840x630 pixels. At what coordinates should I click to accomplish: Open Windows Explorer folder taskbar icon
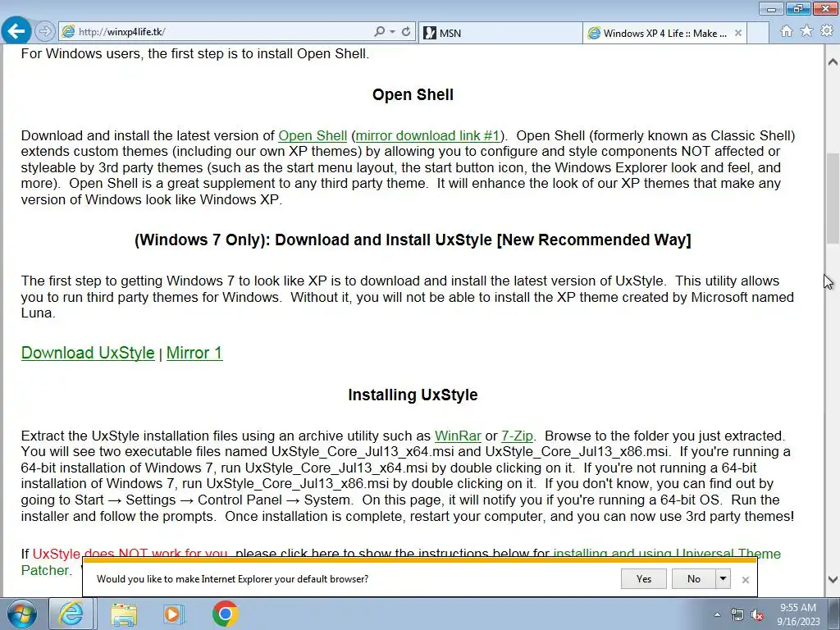(124, 614)
